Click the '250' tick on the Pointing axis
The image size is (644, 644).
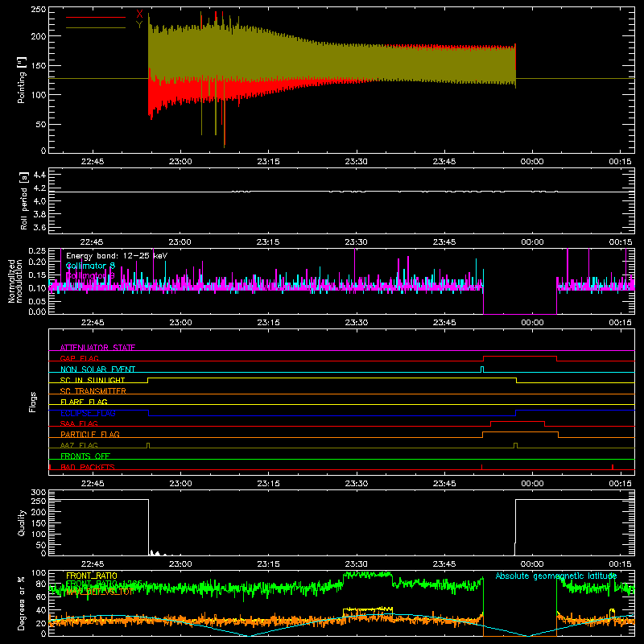[38, 10]
